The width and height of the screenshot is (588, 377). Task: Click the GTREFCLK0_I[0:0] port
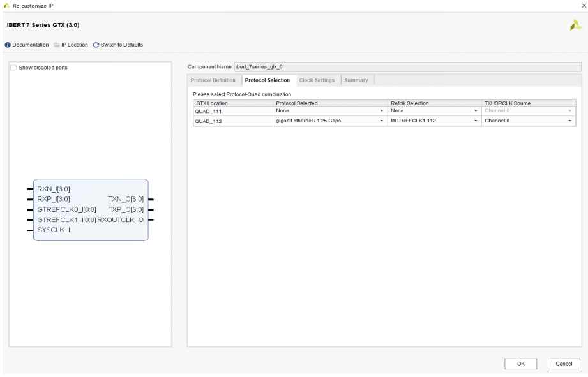(x=66, y=209)
